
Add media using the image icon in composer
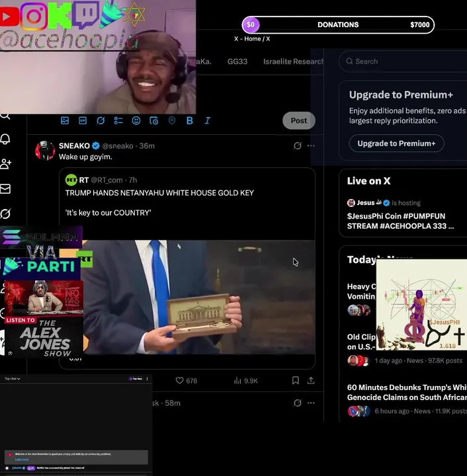(65, 120)
